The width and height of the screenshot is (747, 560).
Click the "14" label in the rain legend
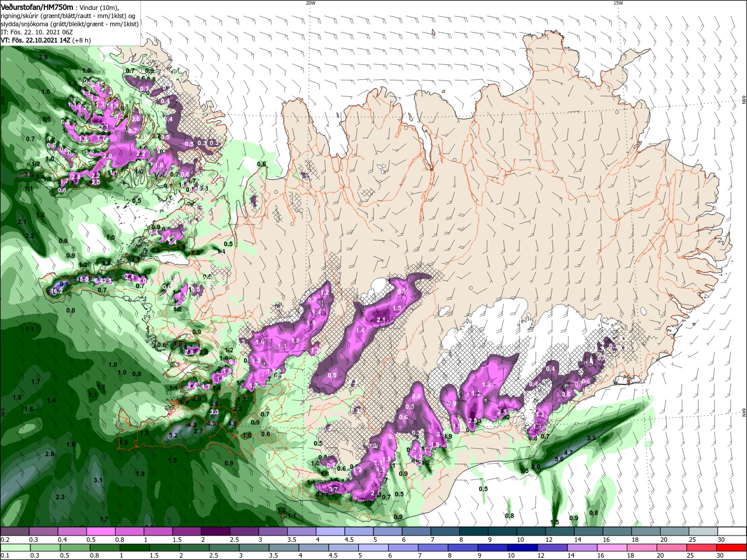click(572, 555)
